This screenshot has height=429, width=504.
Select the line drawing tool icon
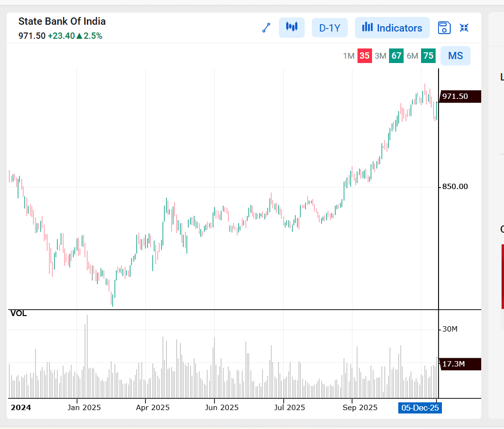click(x=266, y=28)
